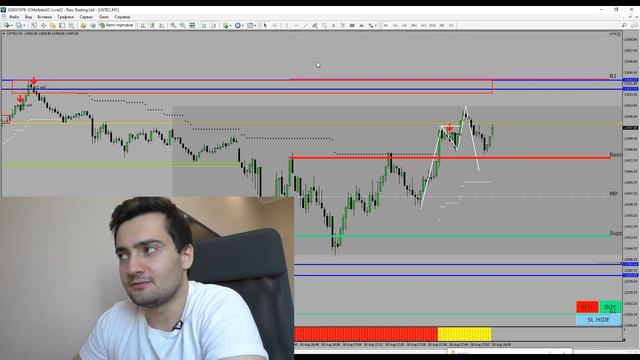This screenshot has height=360, width=640.
Task: Expand the new chart dropdown arrow
Action: 12,25
